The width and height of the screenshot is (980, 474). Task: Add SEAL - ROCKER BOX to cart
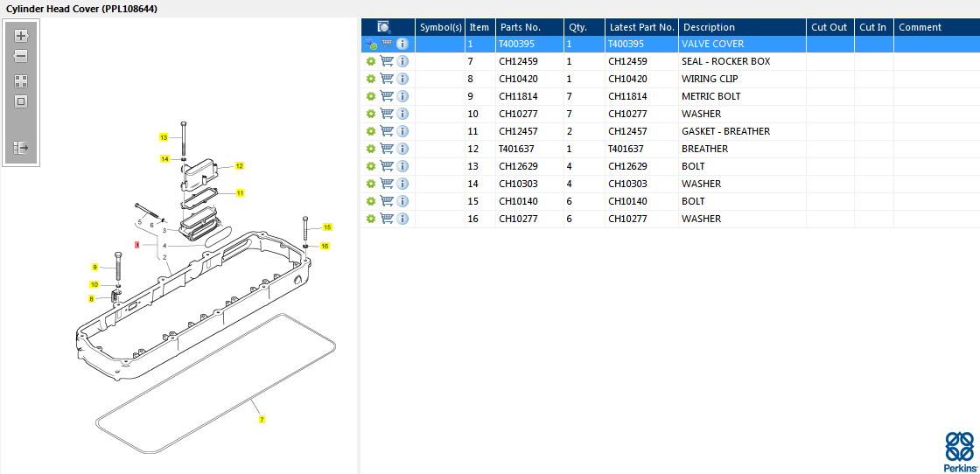[387, 61]
